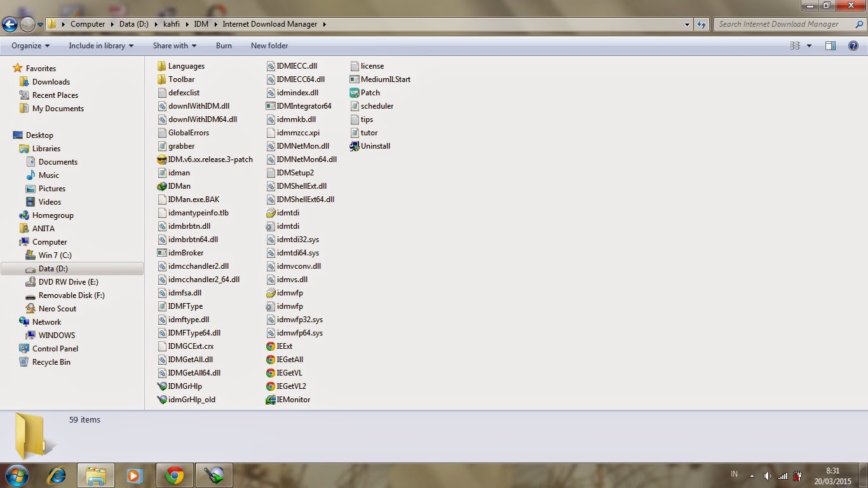
Task: Click the Windows Start button
Action: tap(16, 475)
